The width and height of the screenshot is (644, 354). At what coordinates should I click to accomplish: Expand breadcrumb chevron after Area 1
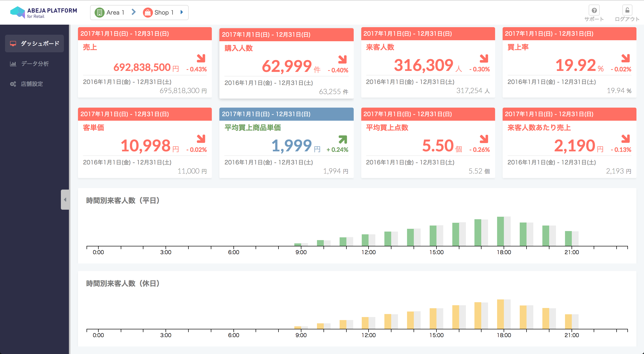tap(134, 12)
